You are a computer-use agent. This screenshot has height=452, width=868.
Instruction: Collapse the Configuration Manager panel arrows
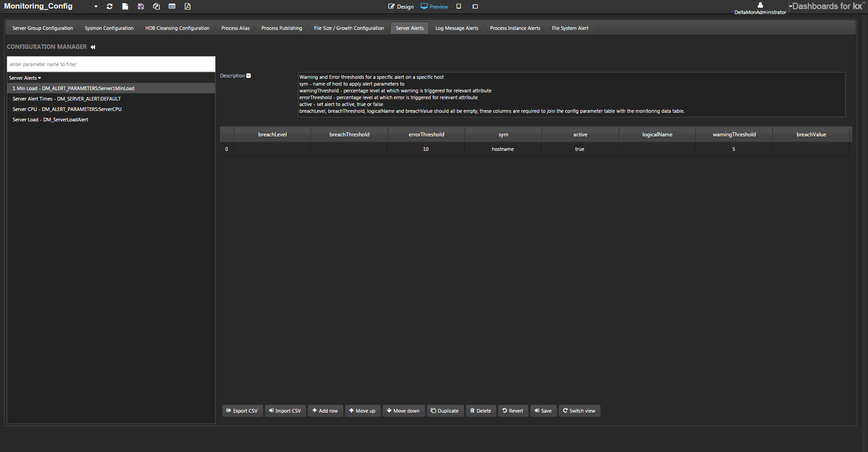point(93,47)
